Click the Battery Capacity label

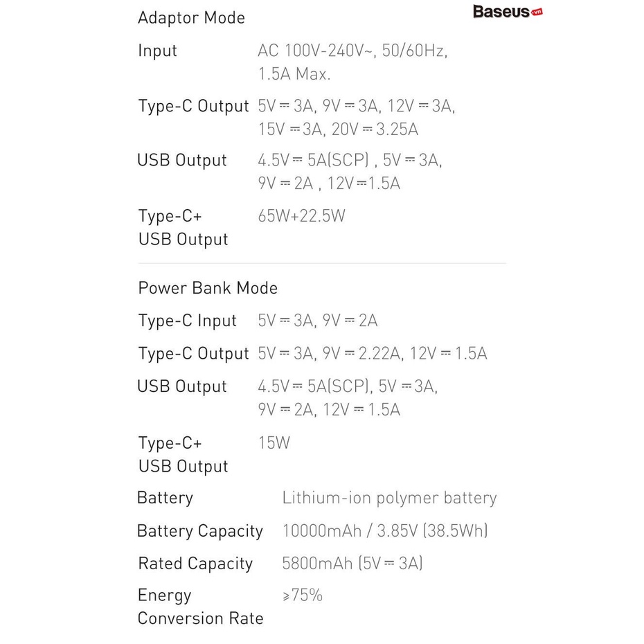[200, 531]
